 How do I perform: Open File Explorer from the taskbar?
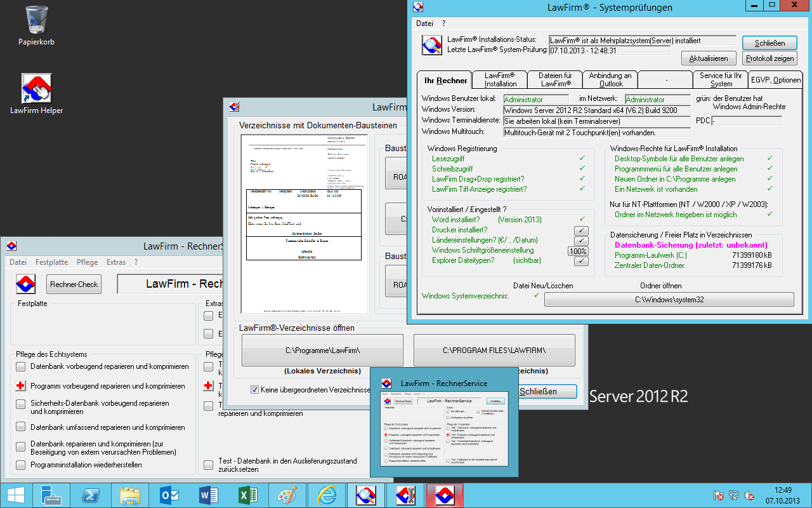pos(130,495)
